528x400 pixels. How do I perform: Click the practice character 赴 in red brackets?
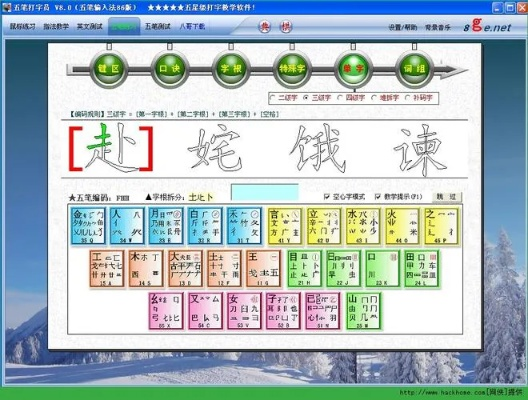tap(111, 148)
